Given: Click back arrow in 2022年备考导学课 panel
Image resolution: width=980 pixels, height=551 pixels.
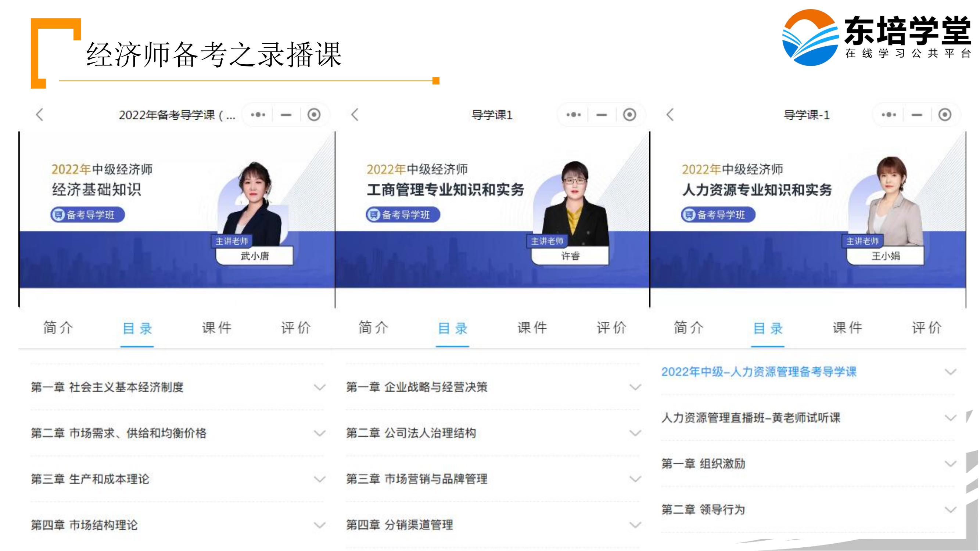Looking at the screenshot, I should point(40,115).
